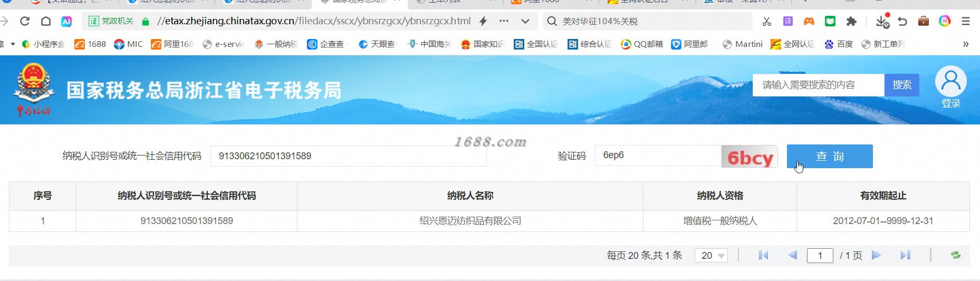Click the search magnifier in search box
Screen dimensions: 980x281
[x=552, y=21]
